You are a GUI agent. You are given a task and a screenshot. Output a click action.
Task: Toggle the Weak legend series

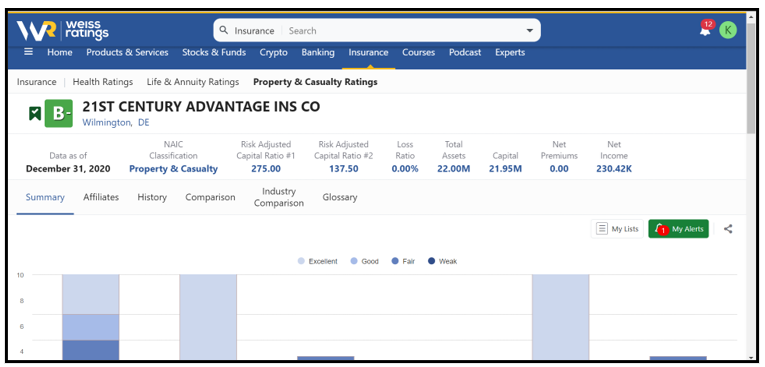click(443, 261)
